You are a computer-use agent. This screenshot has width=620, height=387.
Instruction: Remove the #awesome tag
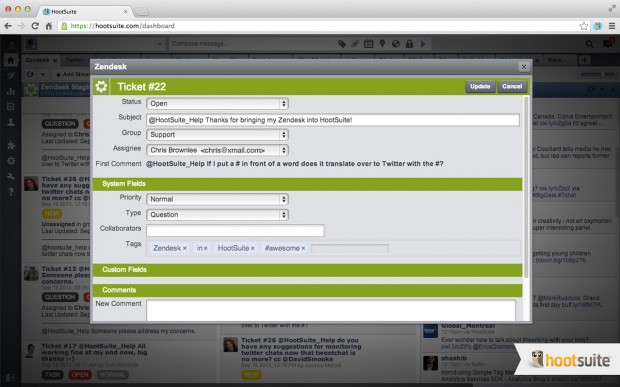303,248
